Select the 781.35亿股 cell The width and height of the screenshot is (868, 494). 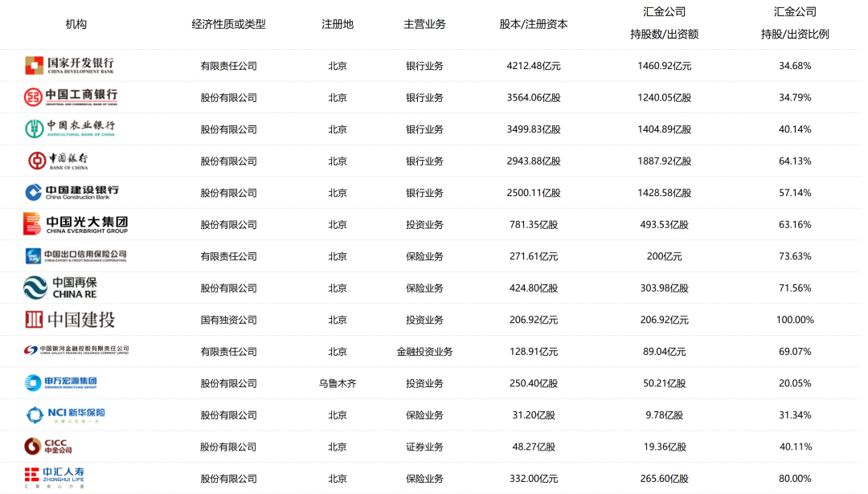[534, 225]
